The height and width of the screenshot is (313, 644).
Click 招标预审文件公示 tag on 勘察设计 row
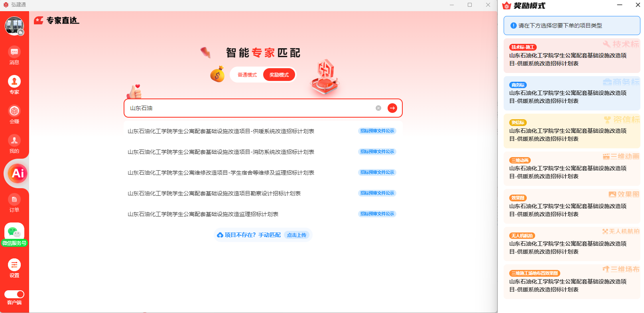tap(377, 193)
